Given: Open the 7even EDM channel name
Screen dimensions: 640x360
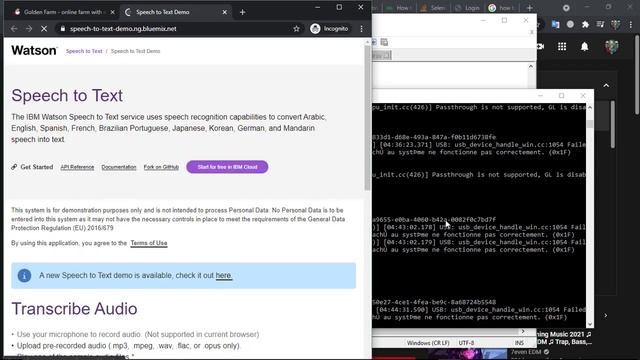Looking at the screenshot, I should coord(526,352).
